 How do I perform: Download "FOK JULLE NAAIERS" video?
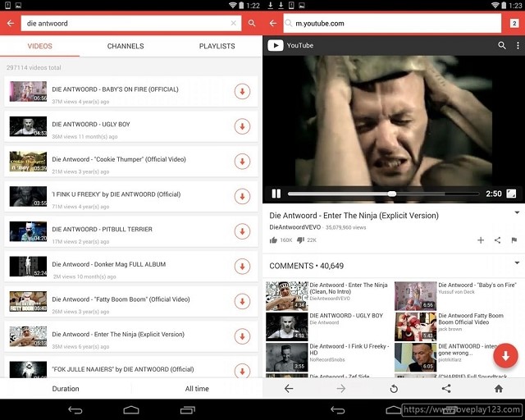pyautogui.click(x=243, y=371)
